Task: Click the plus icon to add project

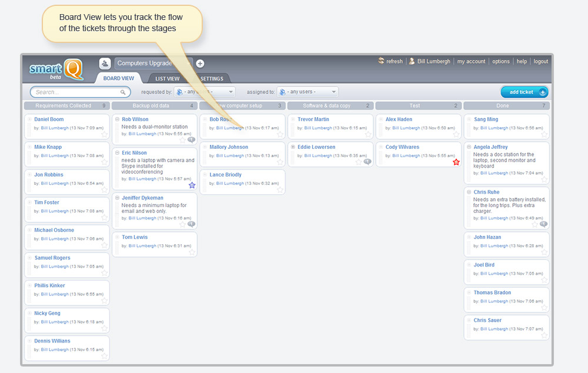Action: pos(200,64)
